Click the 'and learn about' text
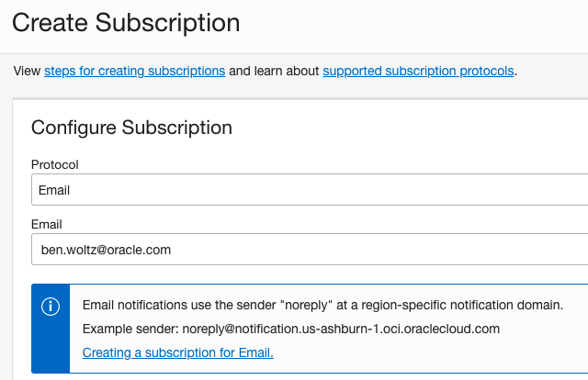This screenshot has height=380, width=588. click(274, 71)
